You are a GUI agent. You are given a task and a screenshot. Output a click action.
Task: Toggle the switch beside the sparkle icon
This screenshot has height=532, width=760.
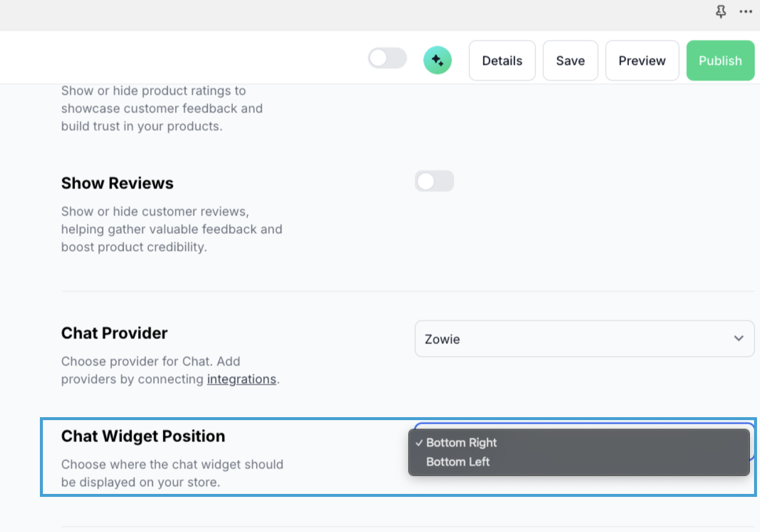pos(387,58)
